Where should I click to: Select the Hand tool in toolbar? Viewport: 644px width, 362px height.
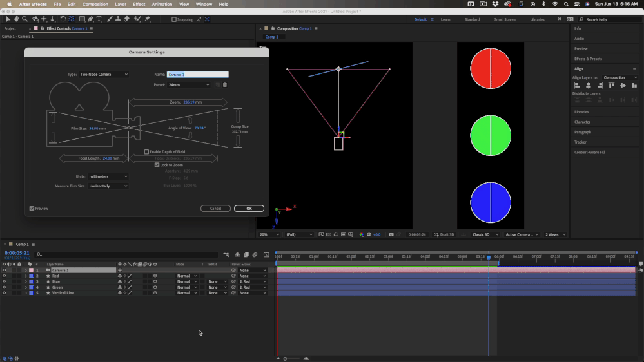coord(16,19)
